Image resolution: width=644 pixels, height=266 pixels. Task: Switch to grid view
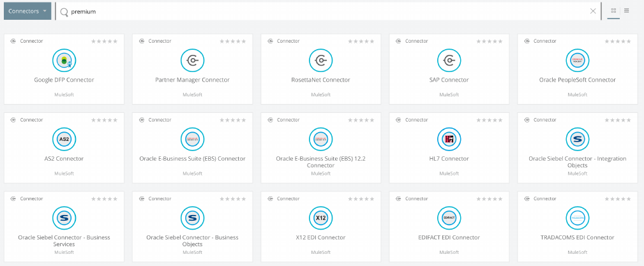(x=613, y=11)
